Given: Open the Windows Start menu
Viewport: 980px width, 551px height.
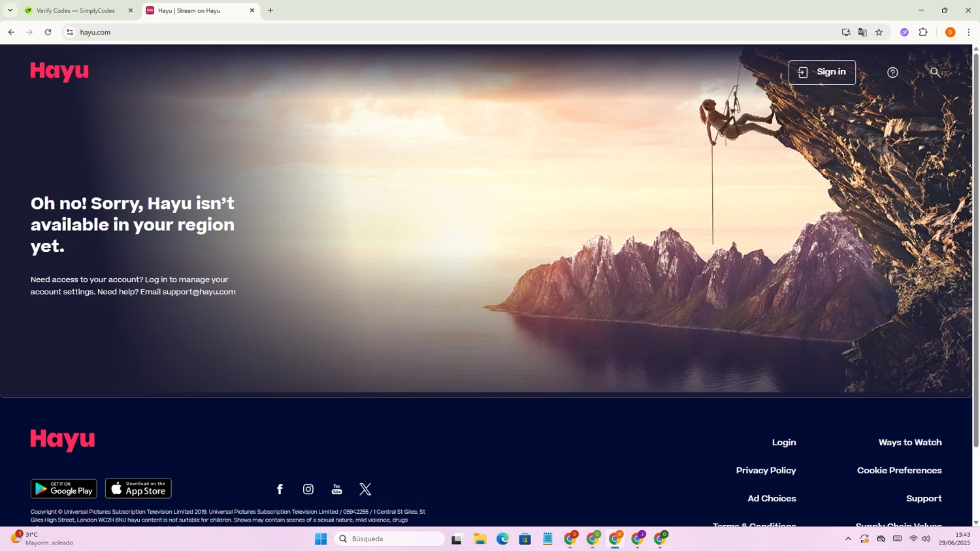Looking at the screenshot, I should [321, 539].
